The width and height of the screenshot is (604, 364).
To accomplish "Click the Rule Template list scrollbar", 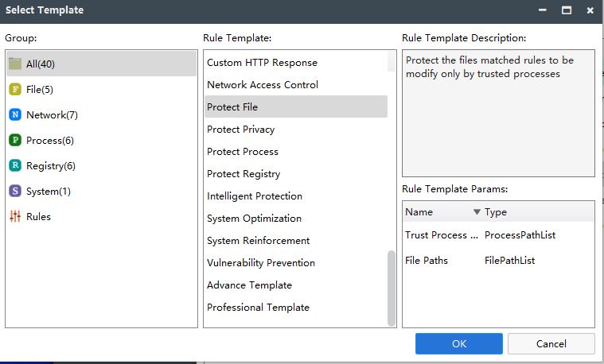I will pyautogui.click(x=392, y=286).
